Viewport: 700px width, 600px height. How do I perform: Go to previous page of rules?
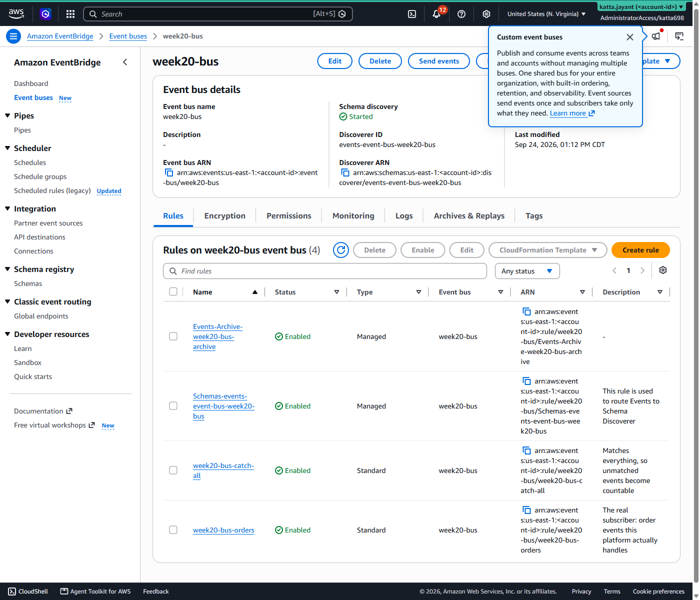click(x=614, y=270)
